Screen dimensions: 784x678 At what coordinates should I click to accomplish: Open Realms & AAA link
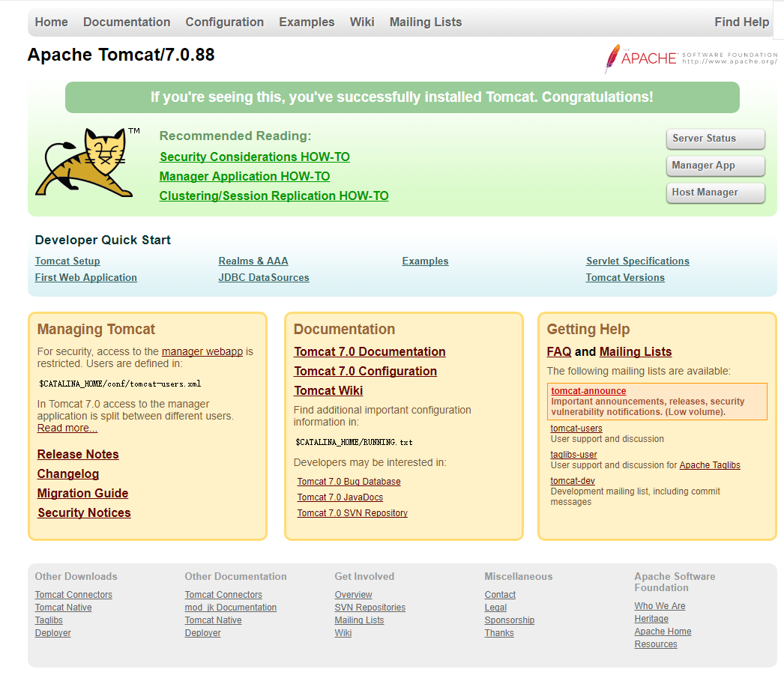(253, 261)
